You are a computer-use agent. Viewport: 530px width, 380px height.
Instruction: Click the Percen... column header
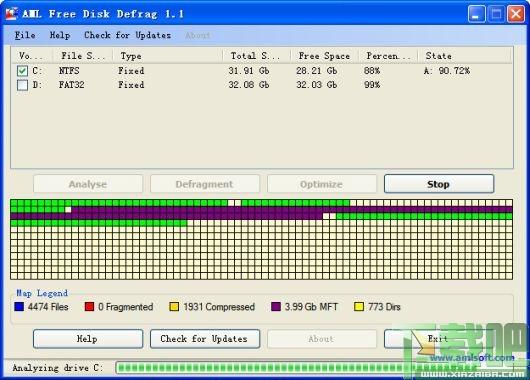click(x=388, y=56)
